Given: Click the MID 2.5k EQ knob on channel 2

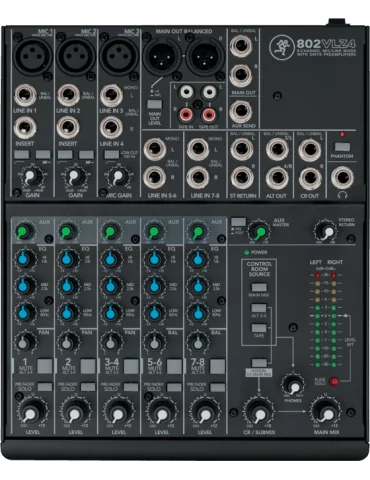Looking at the screenshot, I should [68, 286].
